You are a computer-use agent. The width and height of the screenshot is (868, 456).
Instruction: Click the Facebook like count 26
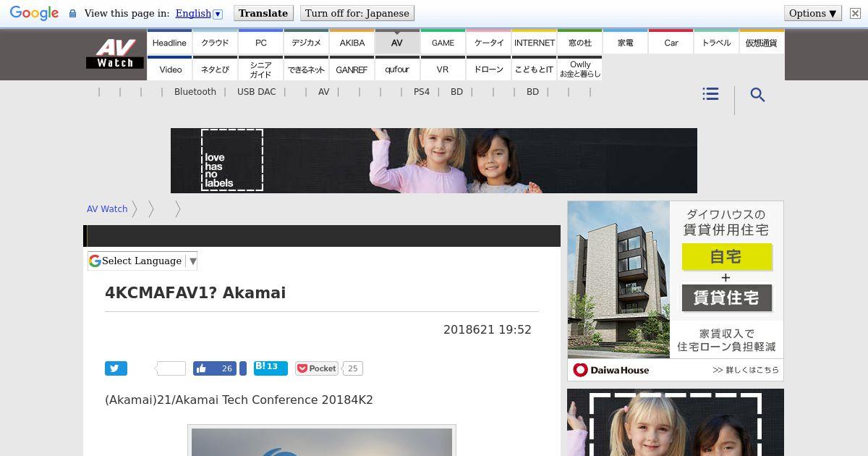point(227,368)
